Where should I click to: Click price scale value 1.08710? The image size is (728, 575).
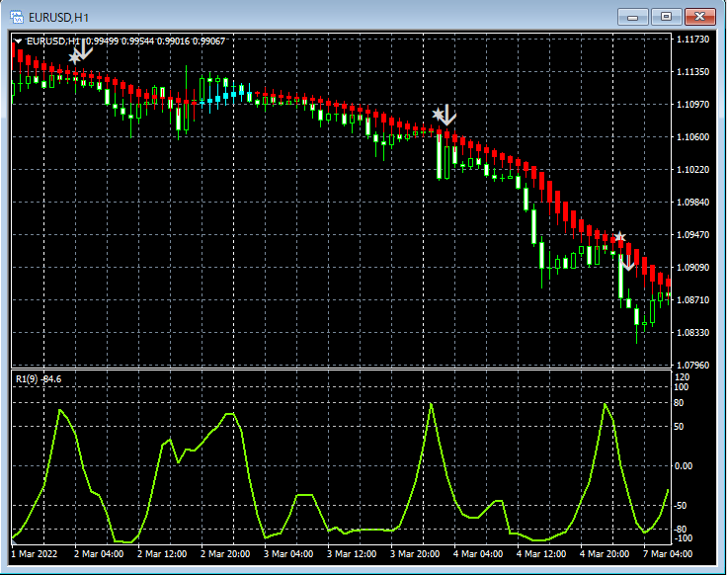tap(692, 300)
